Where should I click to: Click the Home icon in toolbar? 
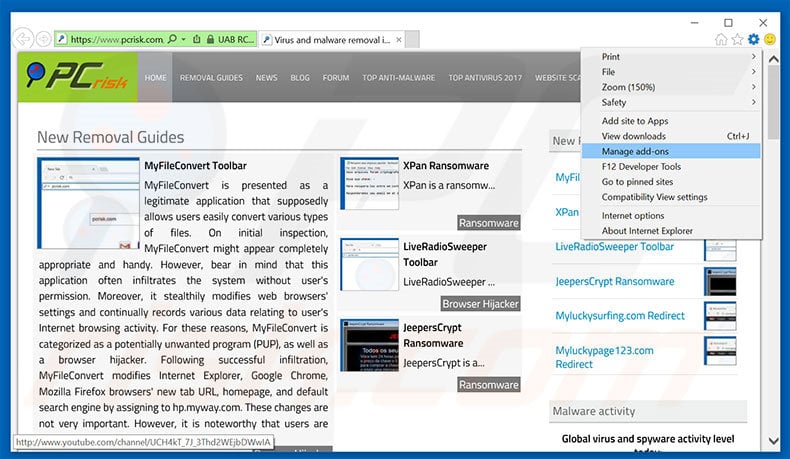pyautogui.click(x=721, y=39)
